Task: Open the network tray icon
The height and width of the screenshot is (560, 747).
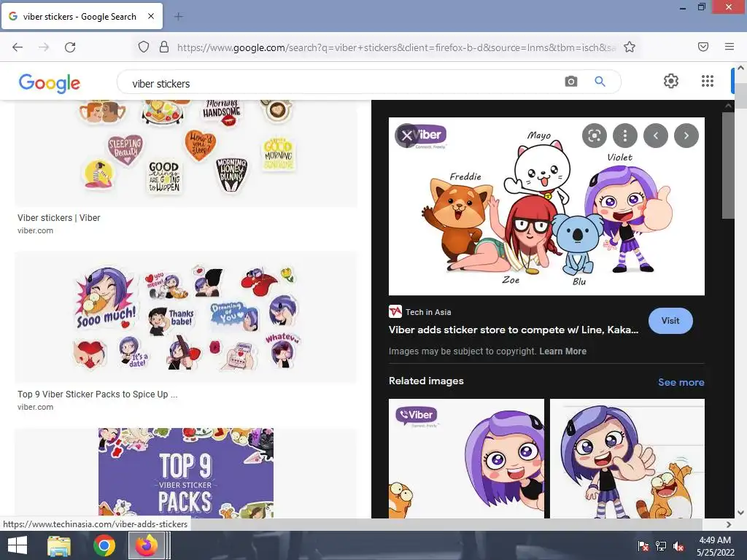Action: 661,546
